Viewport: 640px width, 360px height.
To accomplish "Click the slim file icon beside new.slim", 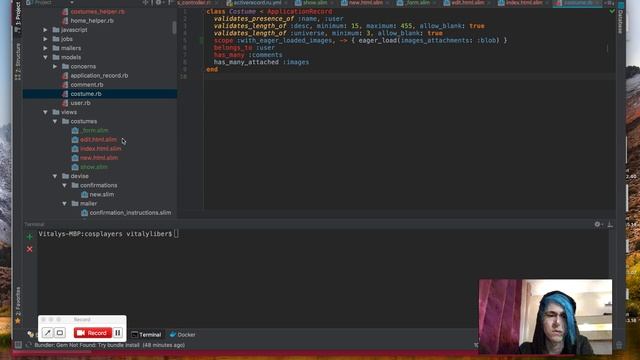I will click(84, 194).
